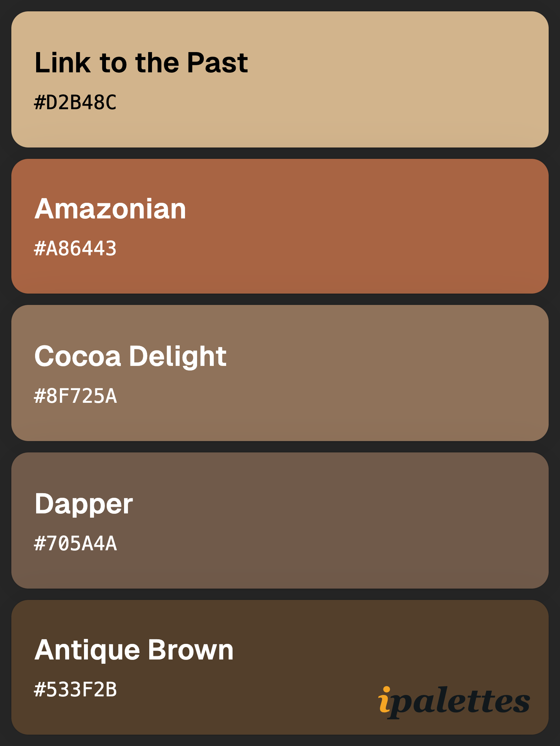Click the 'Antique Brown' title text

(134, 650)
